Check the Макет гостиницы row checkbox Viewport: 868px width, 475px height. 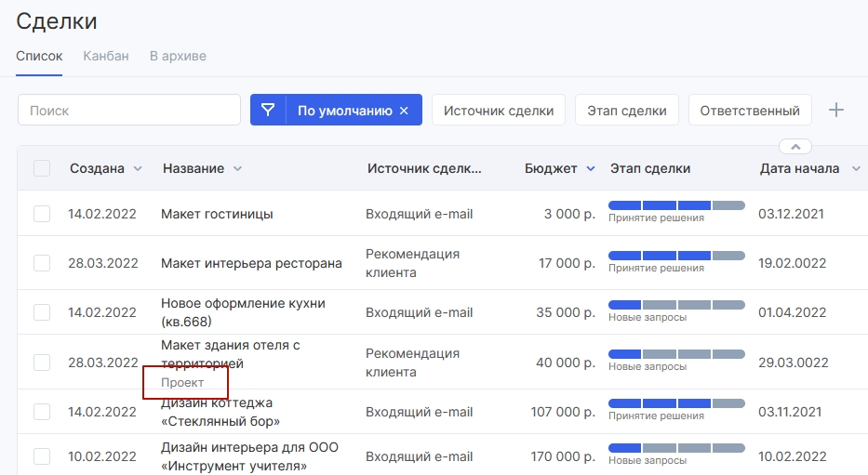pyautogui.click(x=42, y=214)
